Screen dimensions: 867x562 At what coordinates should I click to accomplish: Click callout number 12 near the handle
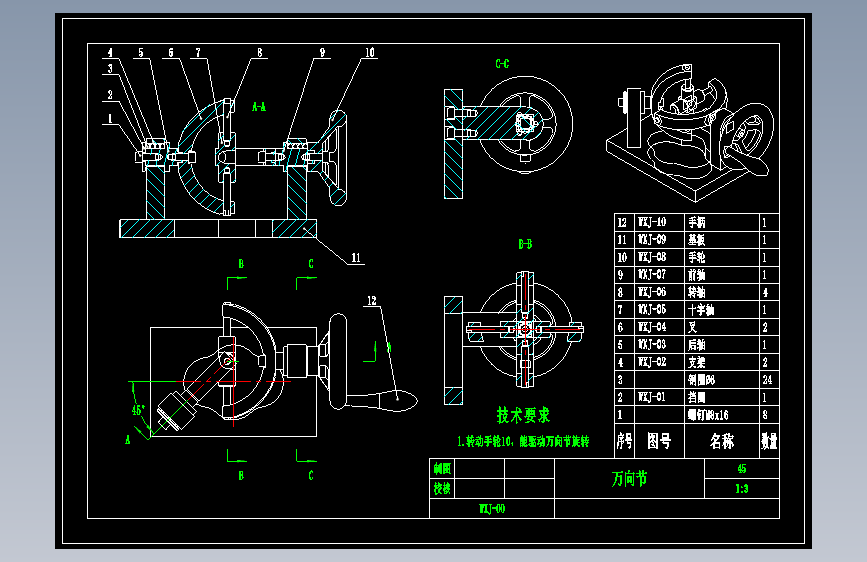(372, 300)
